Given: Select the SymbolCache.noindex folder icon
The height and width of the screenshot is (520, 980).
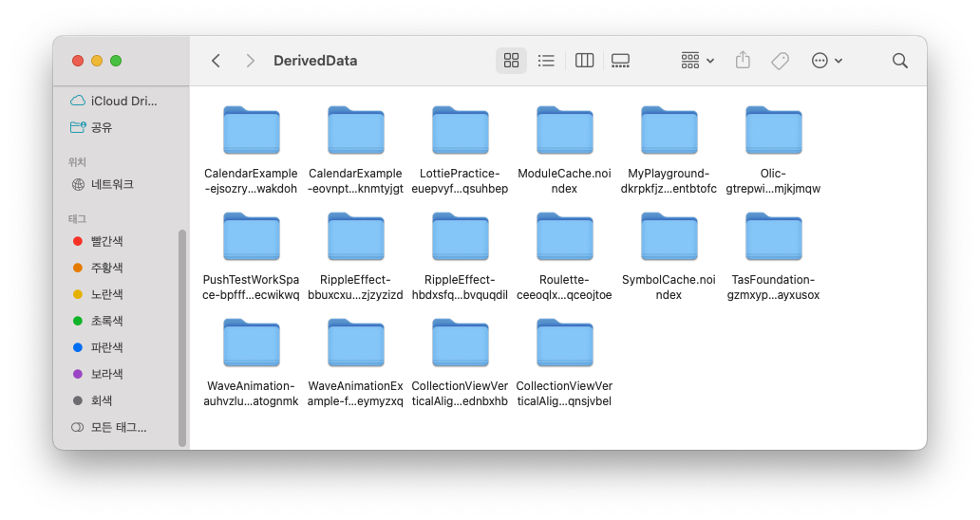Looking at the screenshot, I should tap(669, 236).
